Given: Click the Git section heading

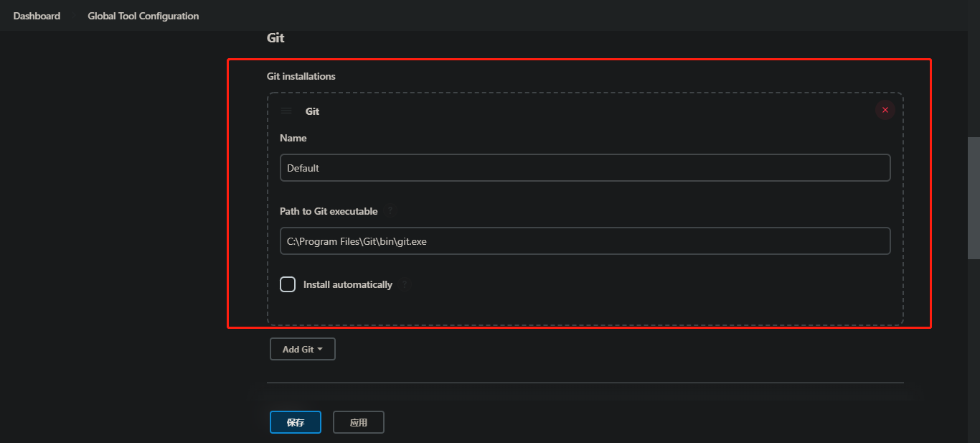Looking at the screenshot, I should (275, 38).
